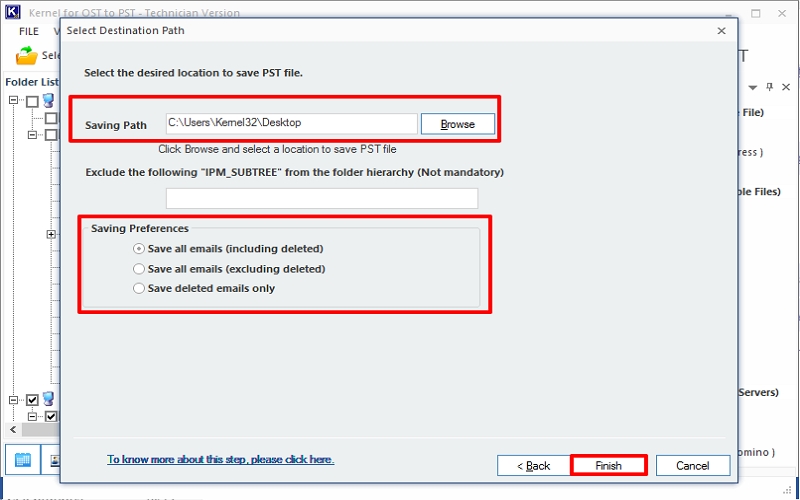Viewport: 800px width, 500px height.
Task: Collapse the top root node in Folder List
Action: click(15, 101)
